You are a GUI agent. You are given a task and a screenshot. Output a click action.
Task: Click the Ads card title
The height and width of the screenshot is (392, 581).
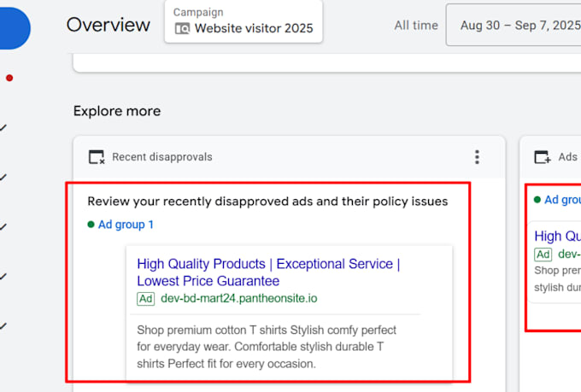pyautogui.click(x=568, y=157)
